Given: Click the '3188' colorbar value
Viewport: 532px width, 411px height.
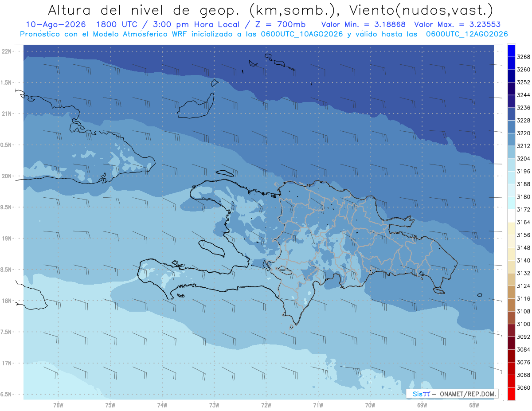Looking at the screenshot, I should [524, 184].
